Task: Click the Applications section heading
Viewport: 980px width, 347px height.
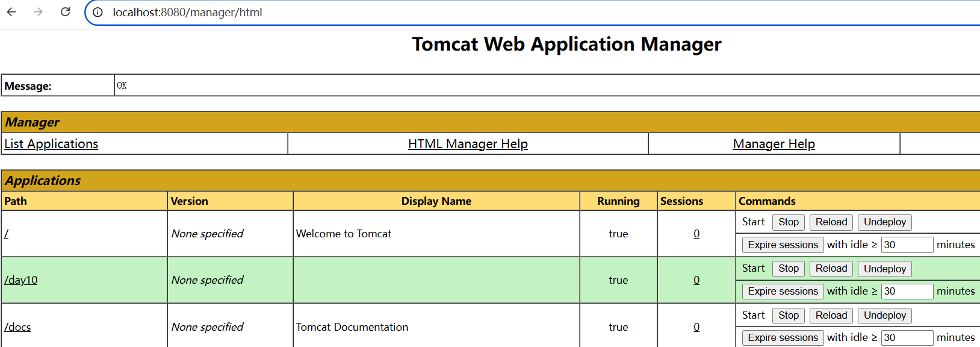Action: (x=43, y=181)
